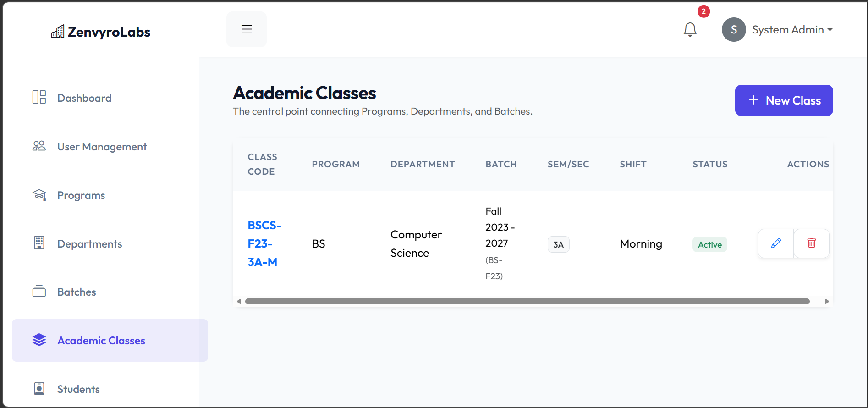
Task: Click the edit pencil icon for BSCS-F23-3A-M
Action: (x=775, y=243)
